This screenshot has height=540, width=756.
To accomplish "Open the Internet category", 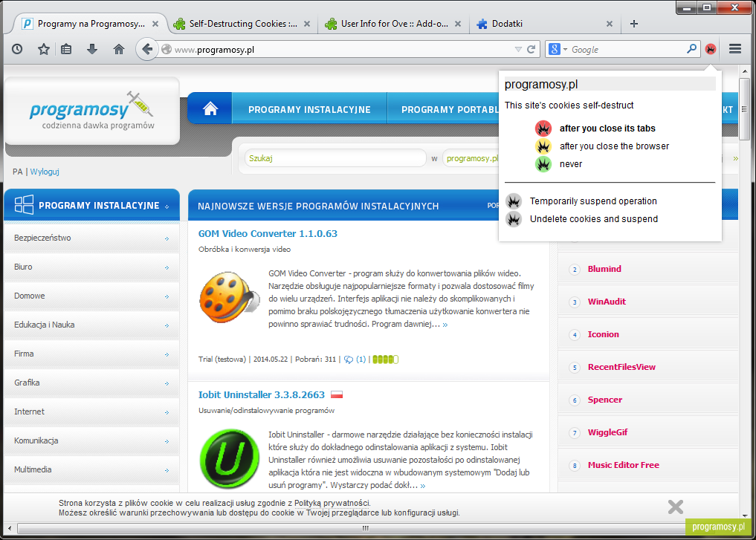I will click(91, 411).
